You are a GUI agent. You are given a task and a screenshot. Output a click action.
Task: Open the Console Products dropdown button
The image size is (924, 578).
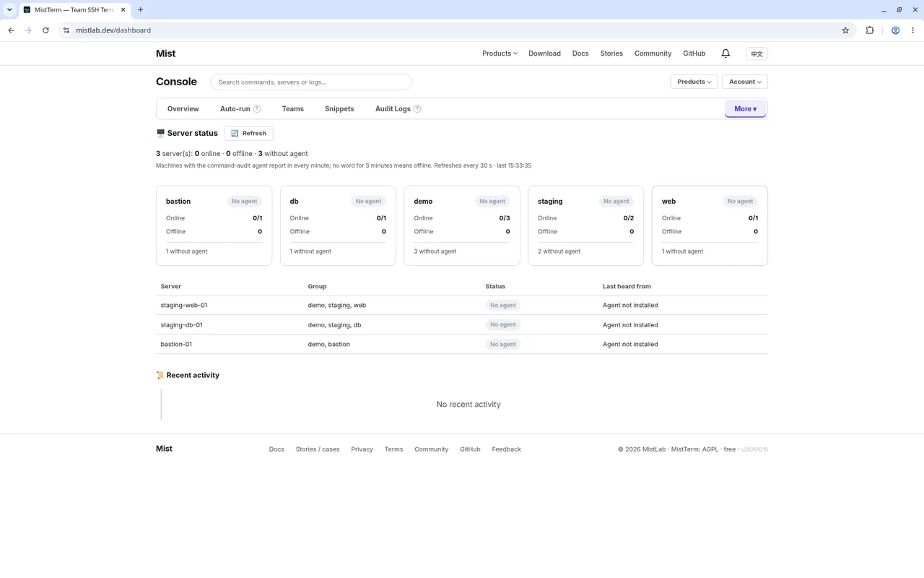pyautogui.click(x=694, y=82)
